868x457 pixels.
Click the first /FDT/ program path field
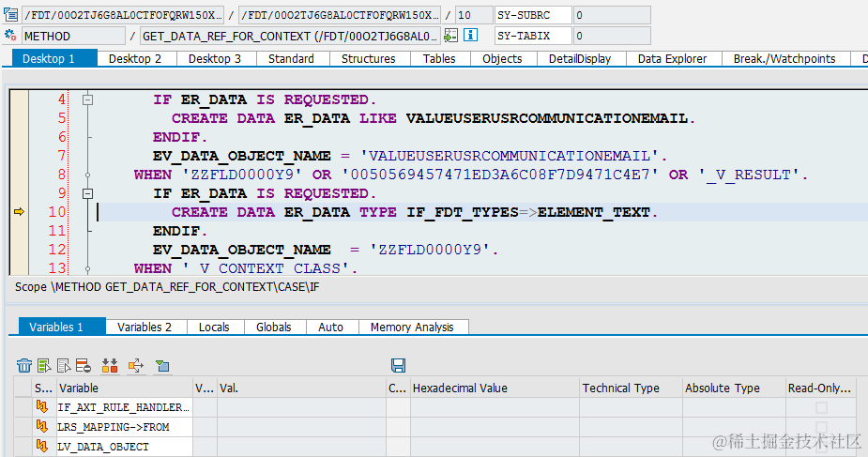click(x=122, y=15)
